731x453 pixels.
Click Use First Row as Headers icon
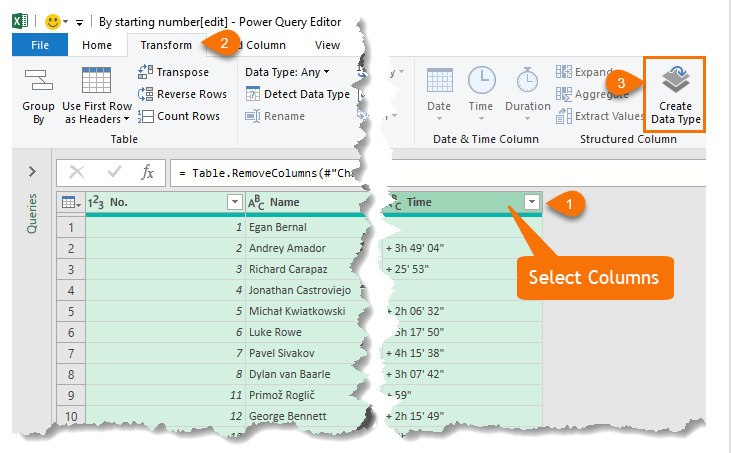click(97, 81)
